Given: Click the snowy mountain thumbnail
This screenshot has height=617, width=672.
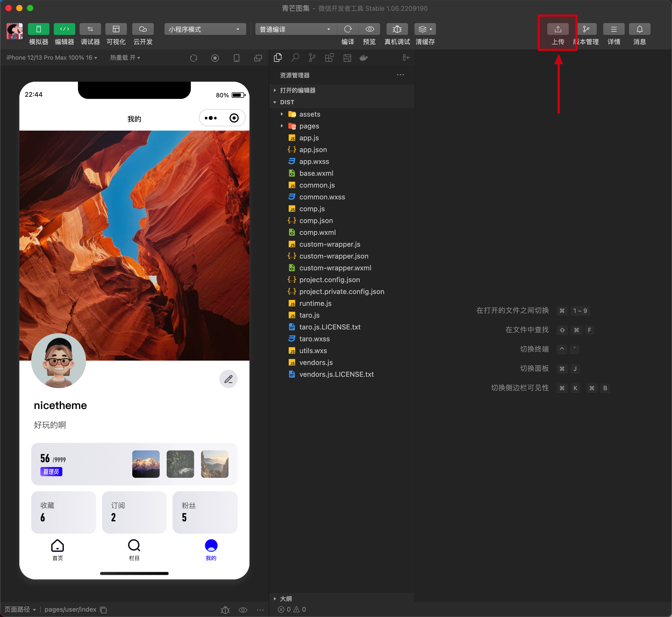Looking at the screenshot, I should [146, 464].
